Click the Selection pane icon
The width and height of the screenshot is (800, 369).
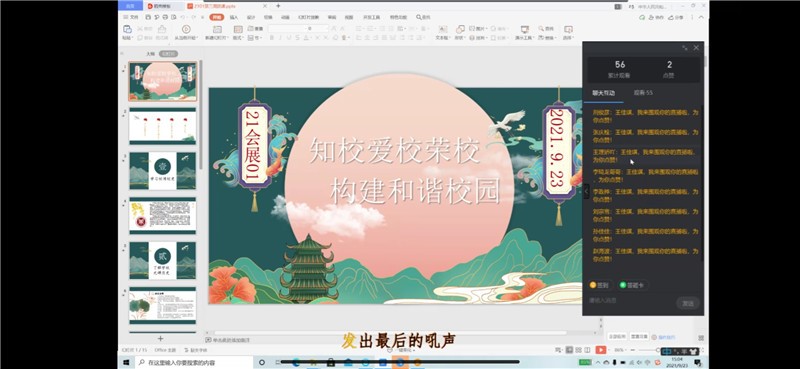click(x=568, y=29)
